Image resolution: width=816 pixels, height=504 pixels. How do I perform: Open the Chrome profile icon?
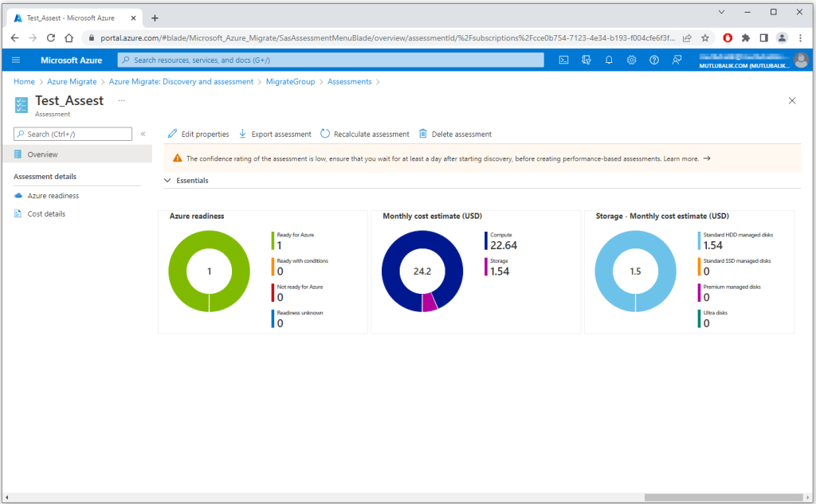click(x=782, y=38)
